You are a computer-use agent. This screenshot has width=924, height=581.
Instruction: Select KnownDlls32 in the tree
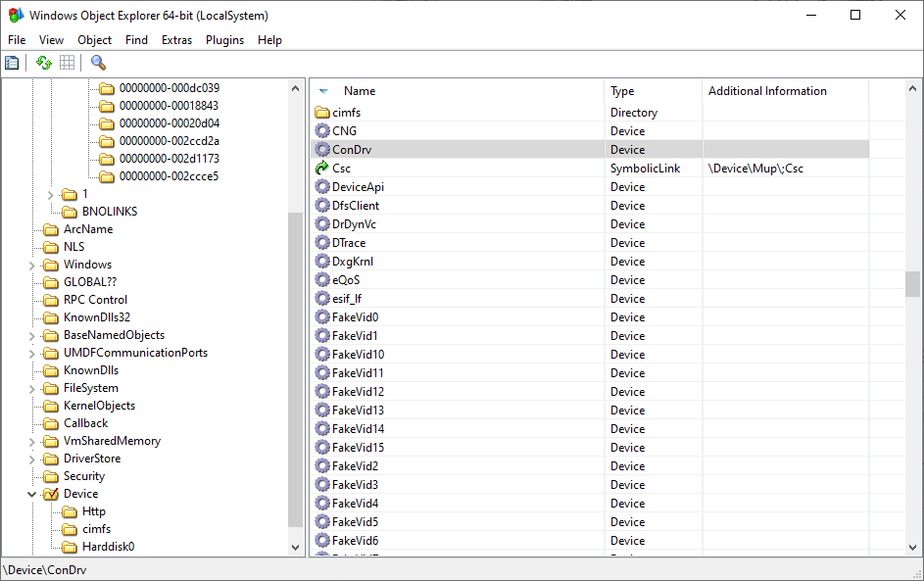tap(97, 317)
